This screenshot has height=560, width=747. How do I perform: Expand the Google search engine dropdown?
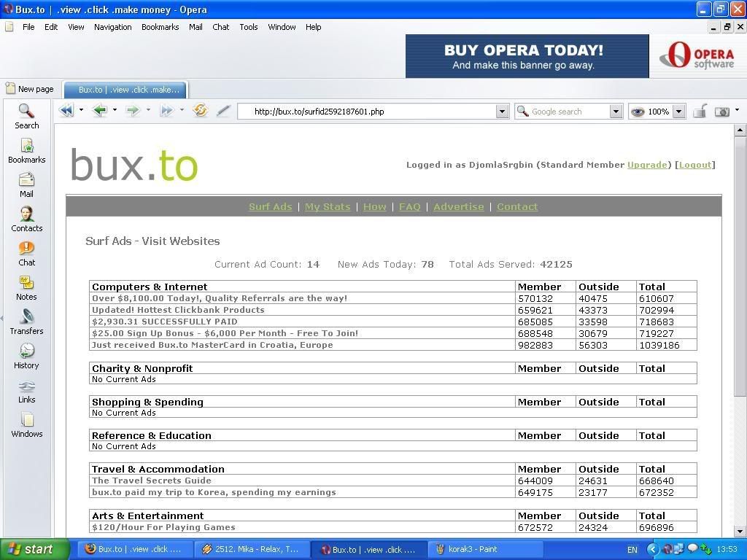pos(616,112)
